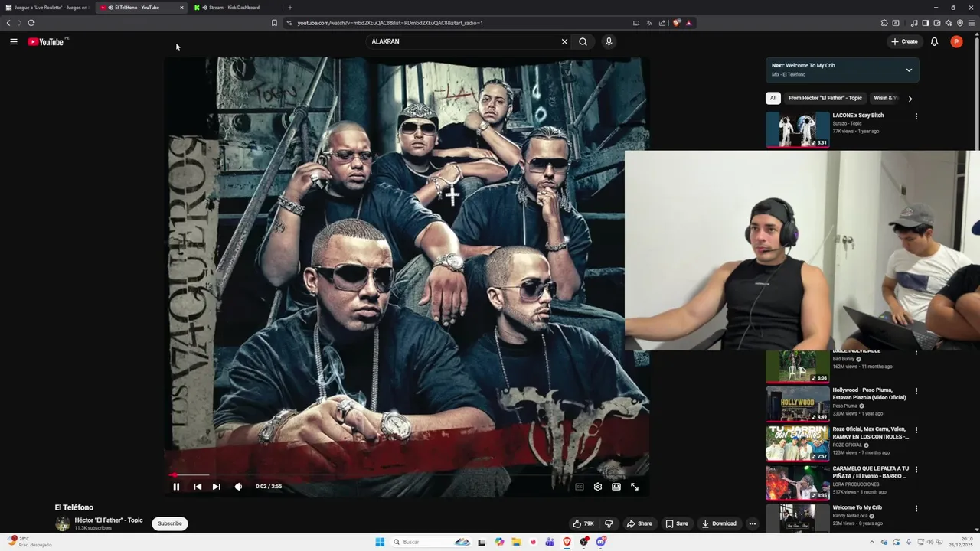980x551 pixels.
Task: Pause the video
Action: tap(176, 487)
